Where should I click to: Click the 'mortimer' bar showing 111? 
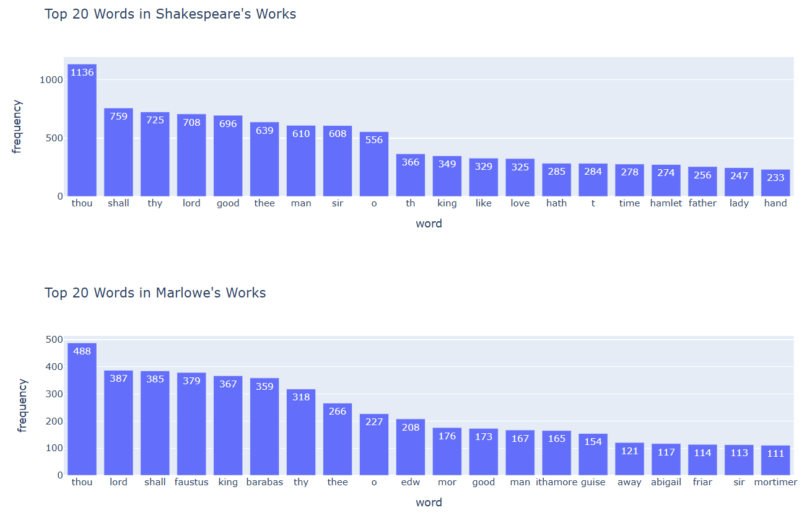[x=775, y=460]
